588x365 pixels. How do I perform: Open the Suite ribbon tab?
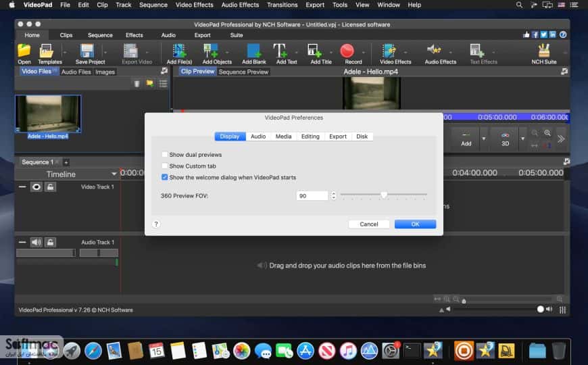(237, 35)
